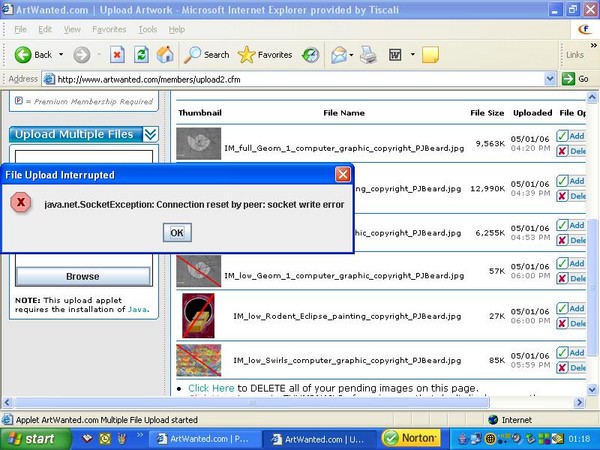Delete the IM_low_Swirls file
Viewport: 600px width, 450px height.
pos(571,368)
